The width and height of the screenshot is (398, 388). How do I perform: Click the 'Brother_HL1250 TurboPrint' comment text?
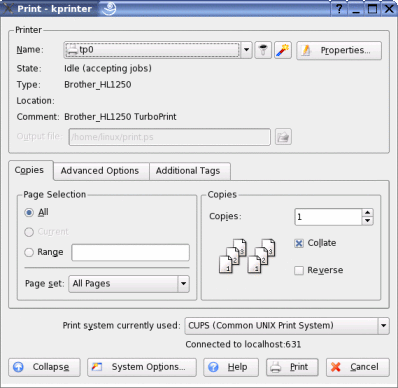120,117
